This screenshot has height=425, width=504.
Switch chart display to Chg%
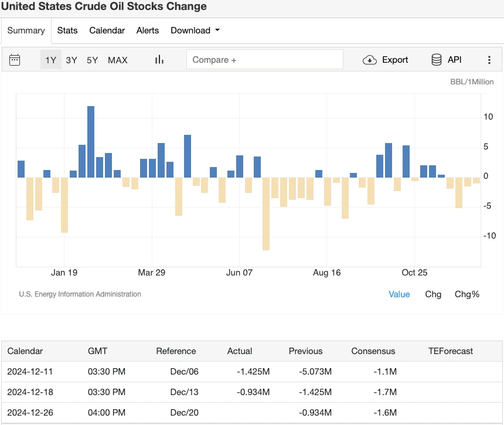[x=466, y=294]
